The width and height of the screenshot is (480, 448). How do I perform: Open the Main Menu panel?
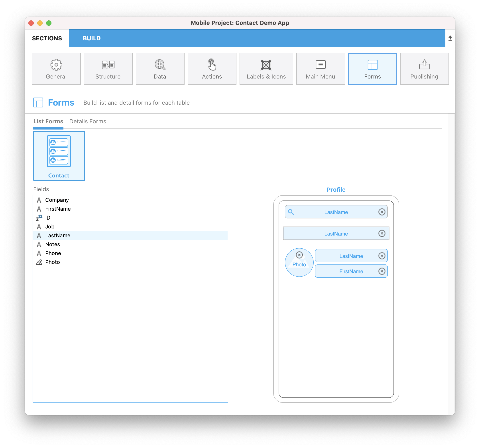(x=321, y=68)
